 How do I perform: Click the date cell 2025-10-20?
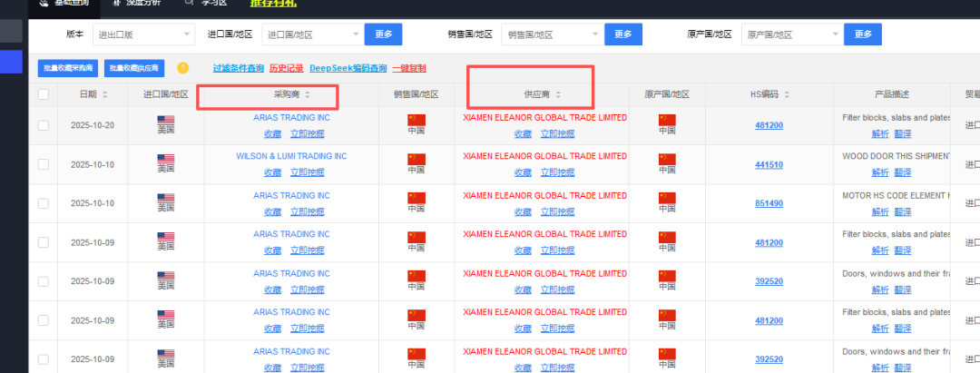[x=93, y=125]
